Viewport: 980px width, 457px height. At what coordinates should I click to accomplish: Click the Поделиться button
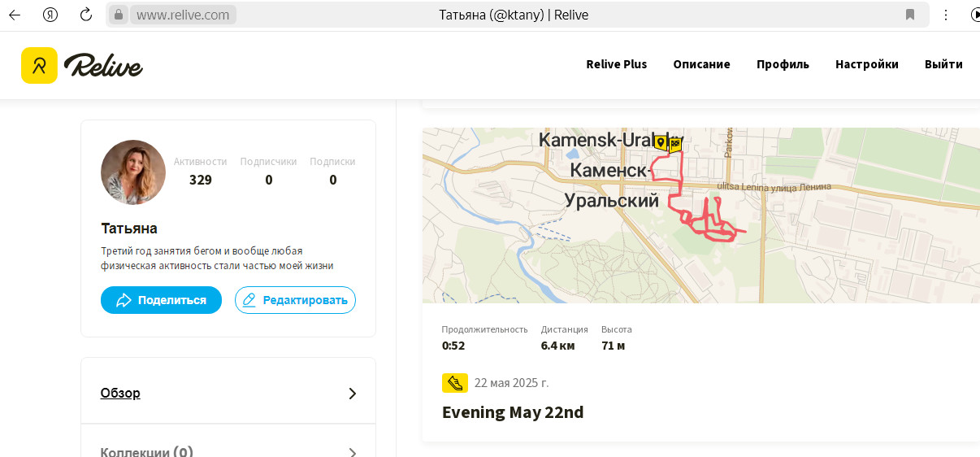pyautogui.click(x=161, y=300)
